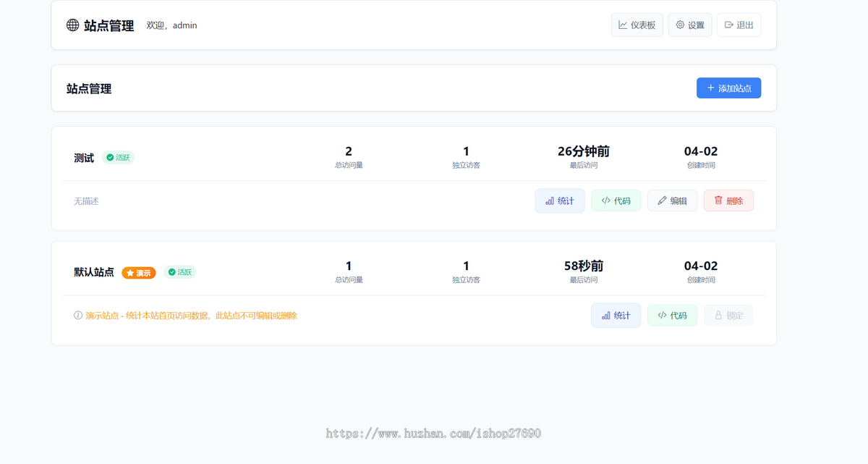The height and width of the screenshot is (464, 868).
Task: Click the info icon before 演示站点 notice
Action: tap(78, 316)
